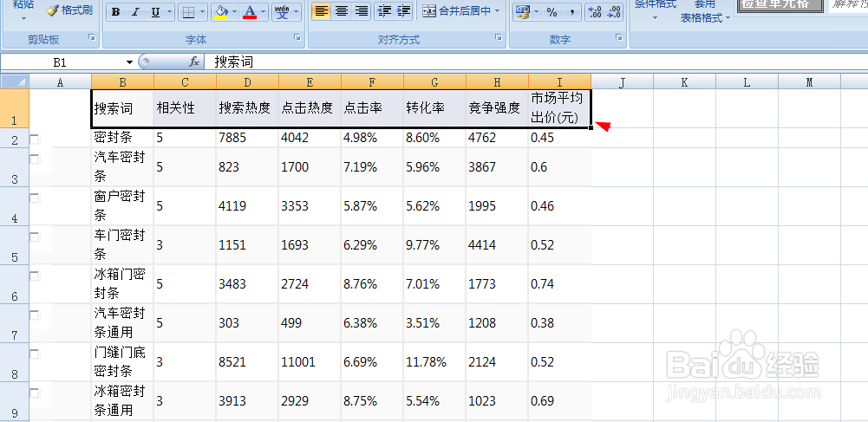Image resolution: width=868 pixels, height=422 pixels.
Task: Apply percent style
Action: coord(551,11)
